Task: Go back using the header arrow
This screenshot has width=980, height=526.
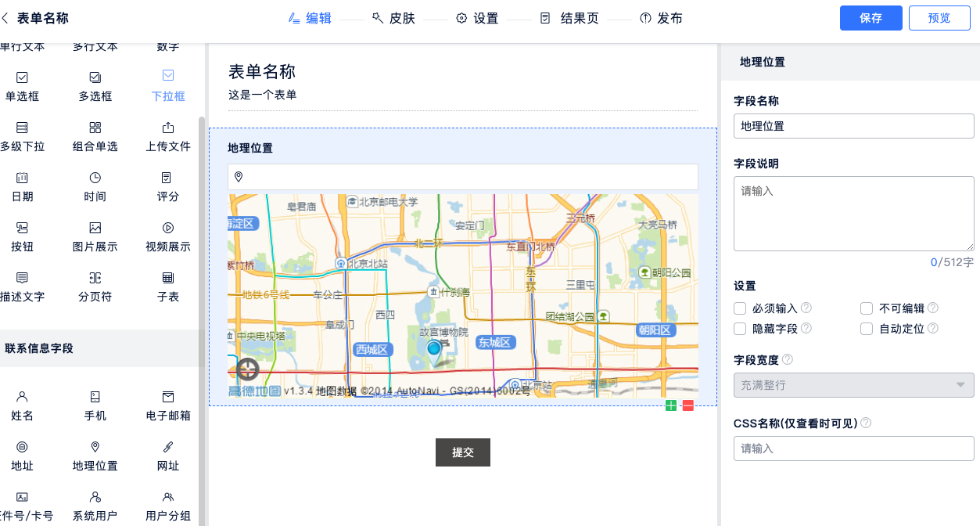Action: (x=5, y=18)
